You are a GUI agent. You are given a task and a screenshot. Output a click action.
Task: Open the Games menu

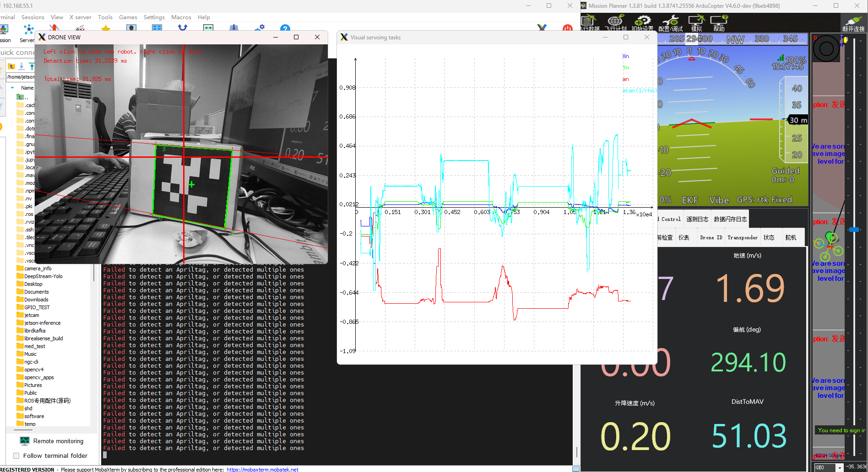(128, 17)
